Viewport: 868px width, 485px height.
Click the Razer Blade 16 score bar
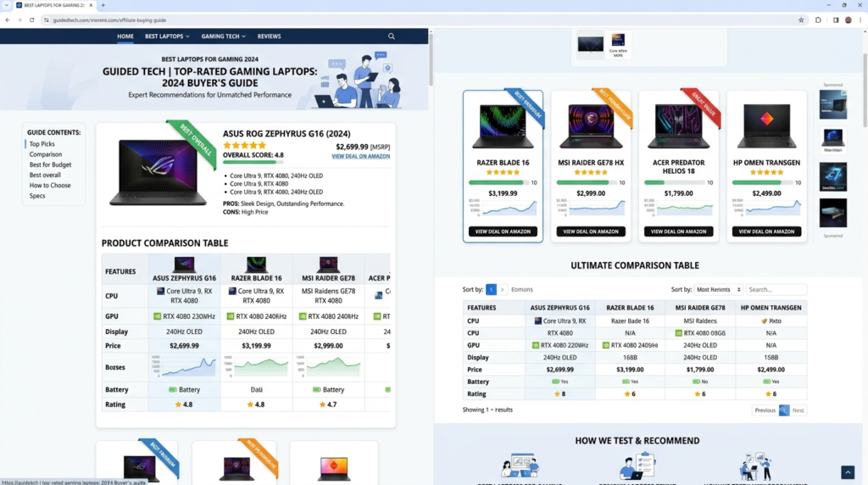point(498,182)
